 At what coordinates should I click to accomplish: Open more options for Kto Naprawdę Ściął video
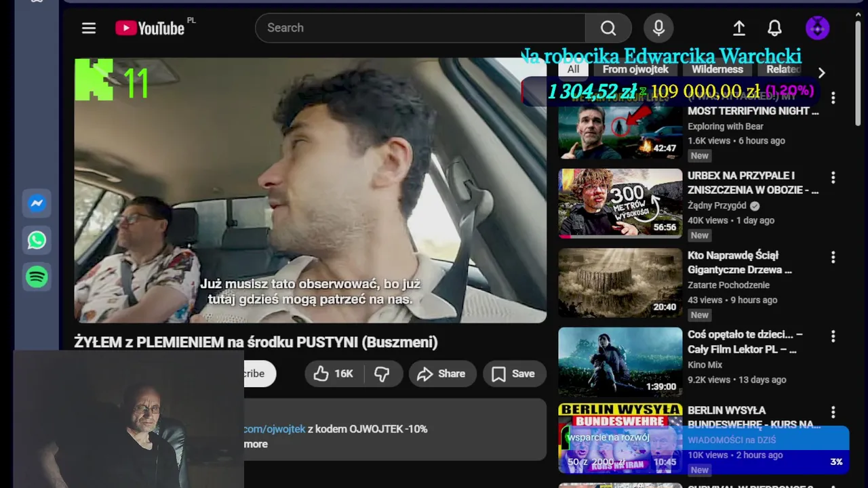[833, 258]
